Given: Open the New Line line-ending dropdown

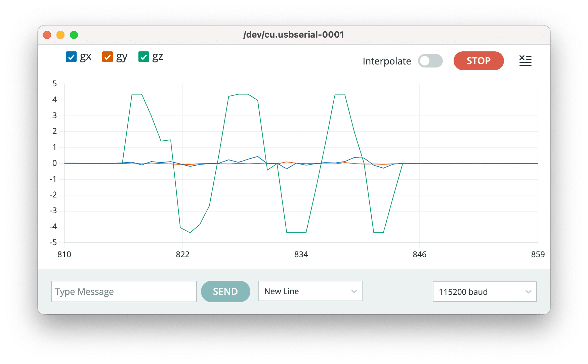Looking at the screenshot, I should [x=310, y=291].
